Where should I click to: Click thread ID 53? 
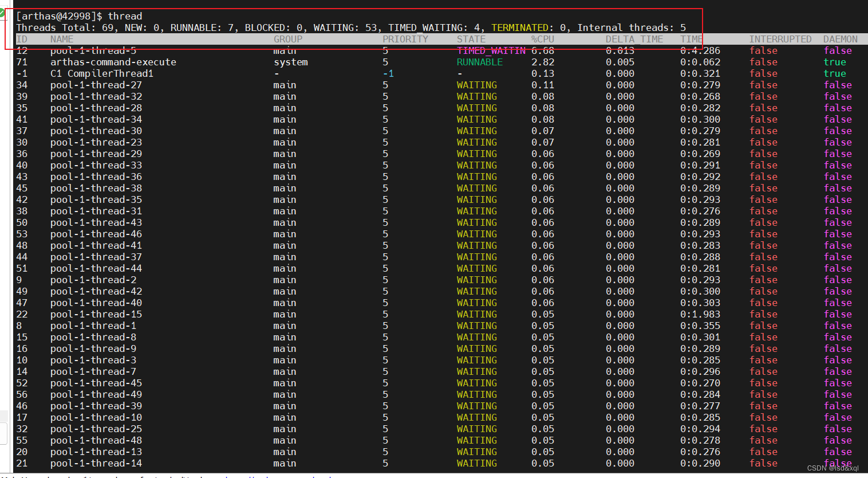[22, 234]
